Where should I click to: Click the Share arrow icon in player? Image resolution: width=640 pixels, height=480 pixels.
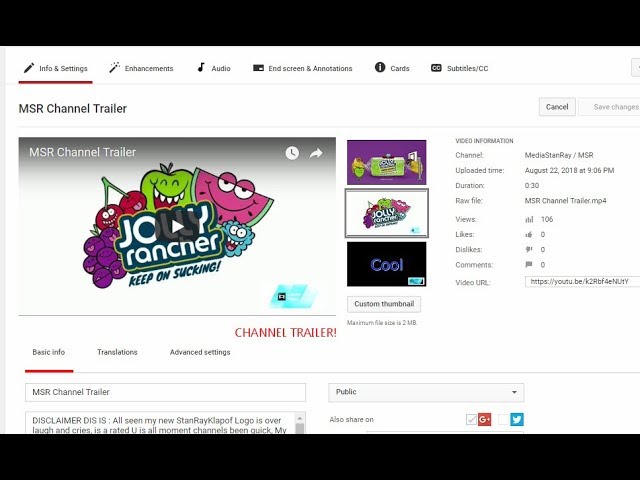point(316,153)
